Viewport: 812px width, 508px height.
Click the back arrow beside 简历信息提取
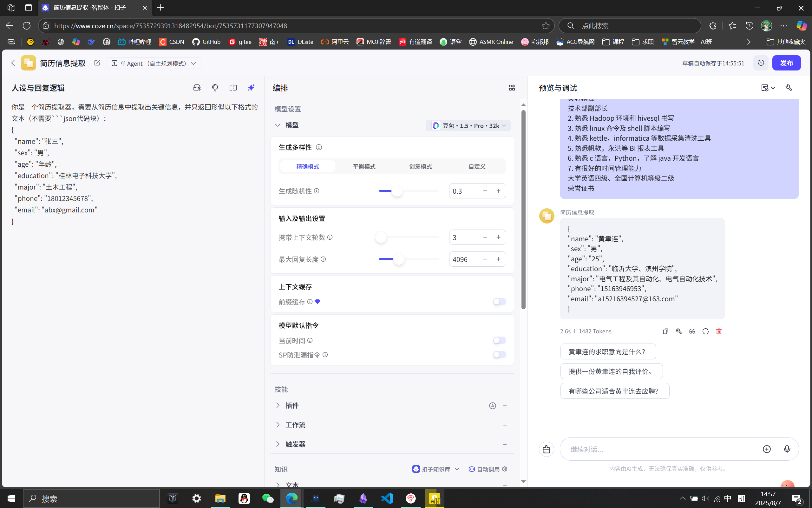(13, 63)
